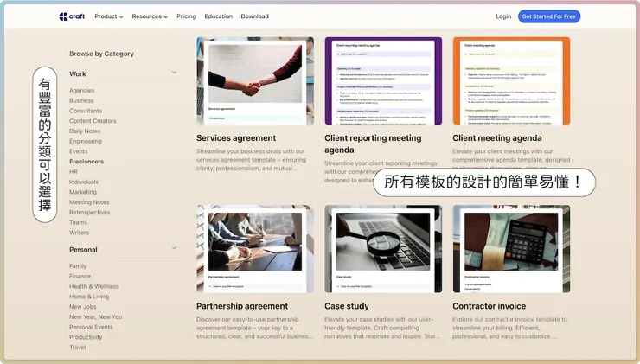This screenshot has width=640, height=364.
Task: Open the Travel category
Action: (78, 348)
